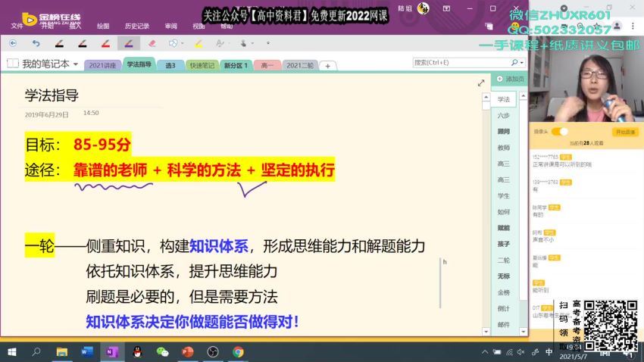The height and width of the screenshot is (362, 644).
Task: Expand the 我的笔记本 notebook dropdown
Action: 76,64
